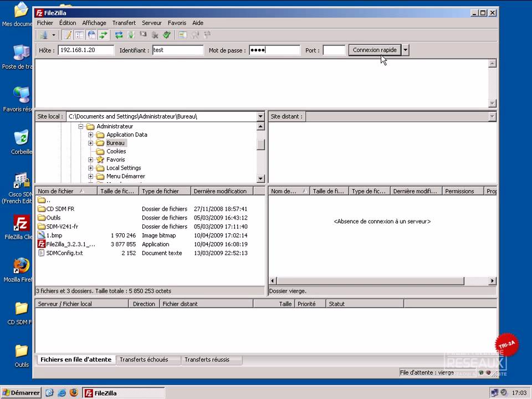Switch to Transferts échoués tab
Viewport: 532px width, 399px height.
148,360
